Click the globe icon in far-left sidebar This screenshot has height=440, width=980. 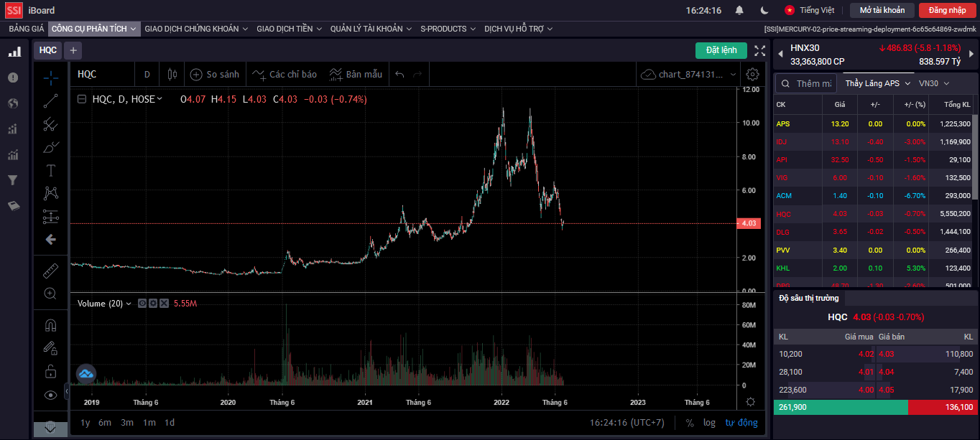tap(13, 103)
